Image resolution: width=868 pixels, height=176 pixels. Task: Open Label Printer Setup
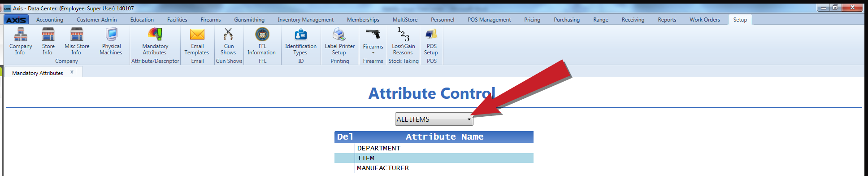(x=339, y=41)
